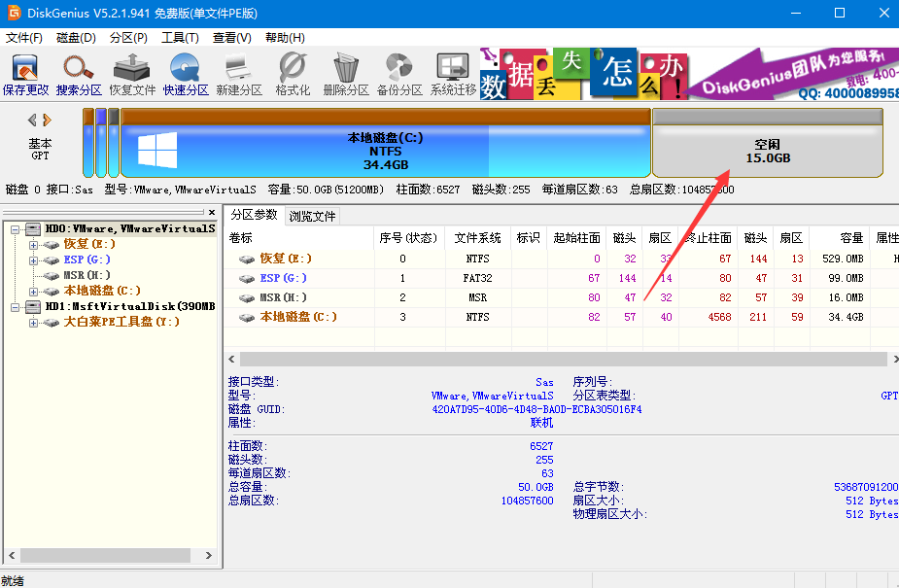This screenshot has height=588, width=899.
Task: Select the 空闲 15.0GB free space block
Action: (x=767, y=151)
